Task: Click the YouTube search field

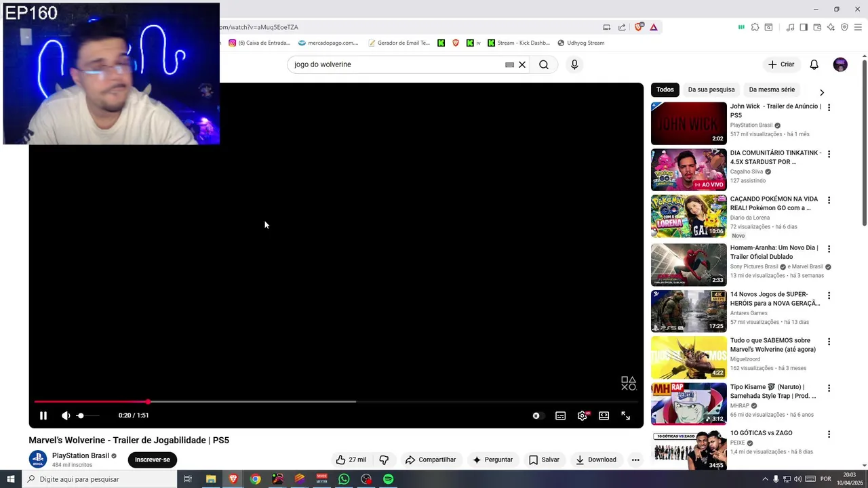Action: pos(397,64)
